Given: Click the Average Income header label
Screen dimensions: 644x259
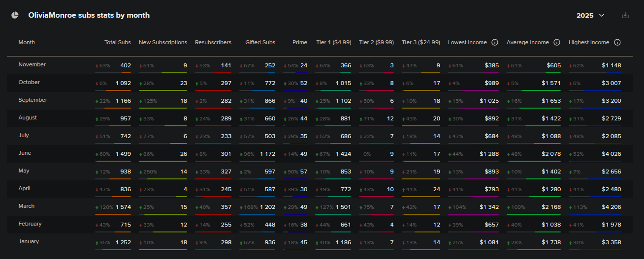Looking at the screenshot, I should coord(528,42).
